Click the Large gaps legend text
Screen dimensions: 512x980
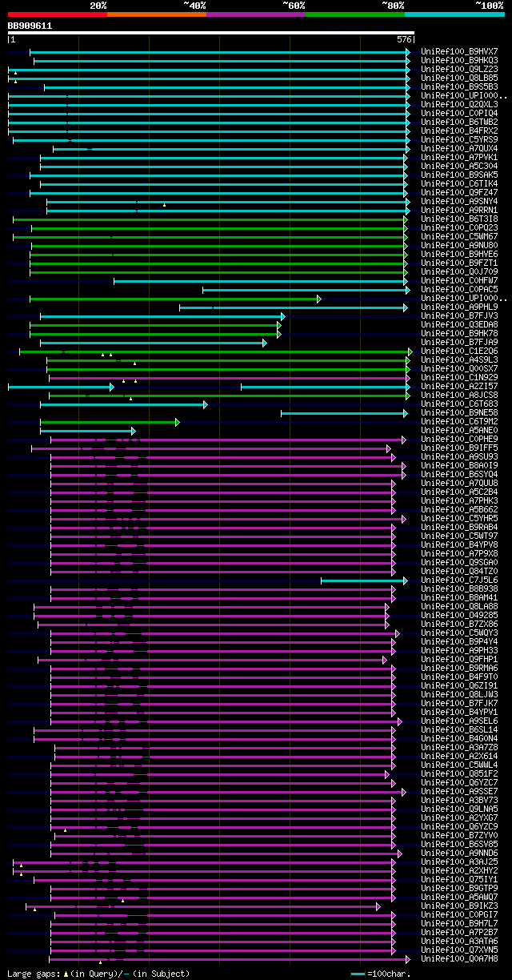98,974
